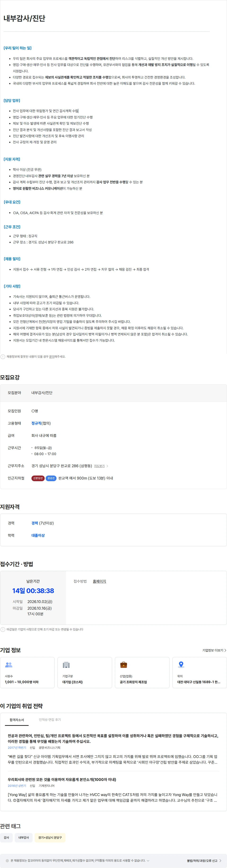Screen dimensions: 227x868
Task: Click 불법/허위/과장/오류 신고 report link
Action: (x=202, y=861)
